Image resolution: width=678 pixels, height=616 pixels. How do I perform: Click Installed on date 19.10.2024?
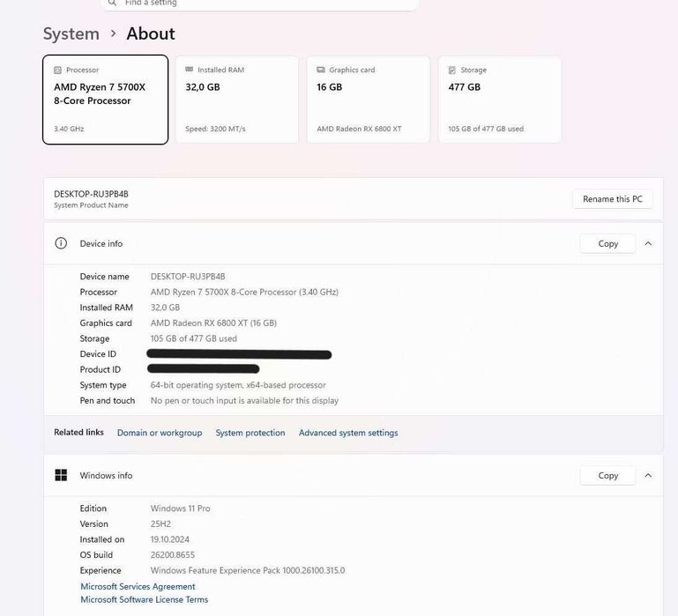pos(170,539)
